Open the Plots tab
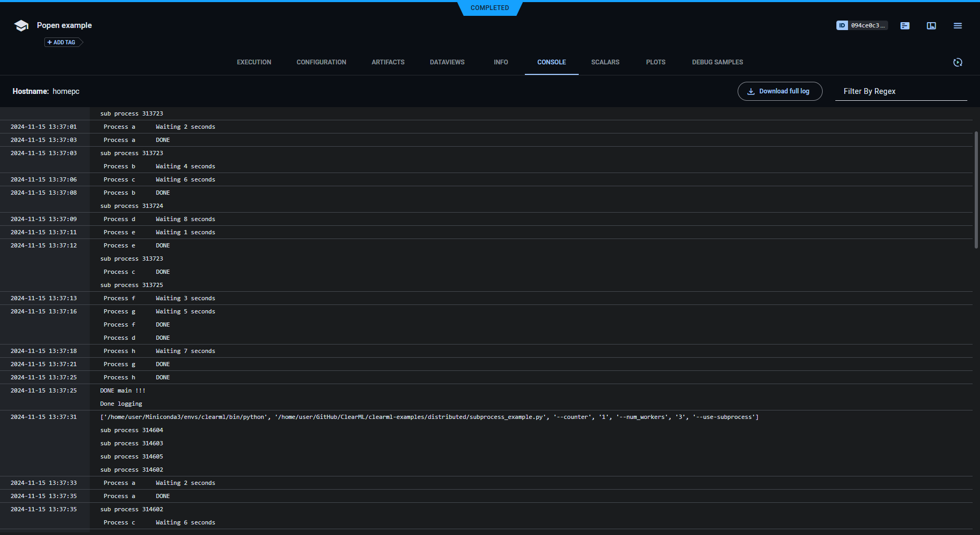Screen dimensions: 980x535 pos(656,62)
